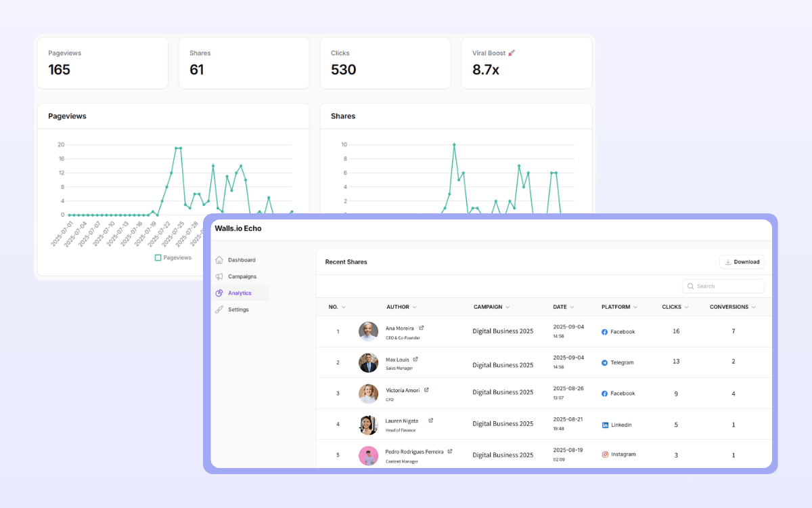The height and width of the screenshot is (508, 812).
Task: Click the Campaigns megaphone icon
Action: 219,276
